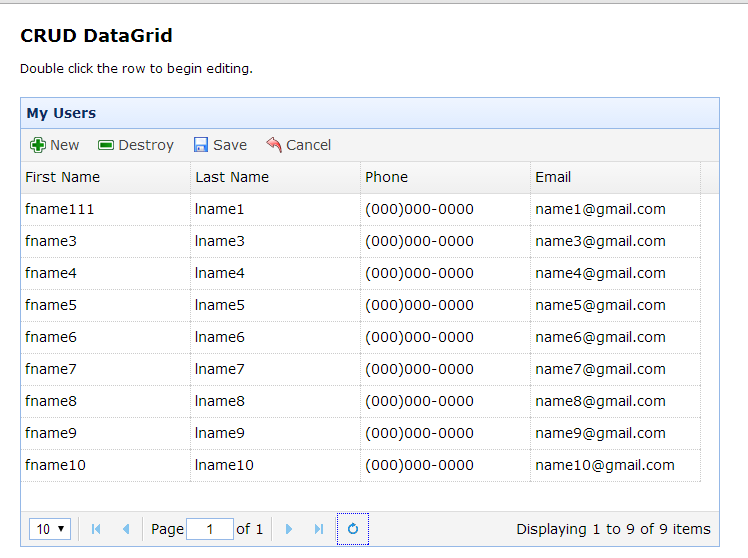Click the page number input field
Viewport: 748px width, 558px height.
click(x=210, y=529)
